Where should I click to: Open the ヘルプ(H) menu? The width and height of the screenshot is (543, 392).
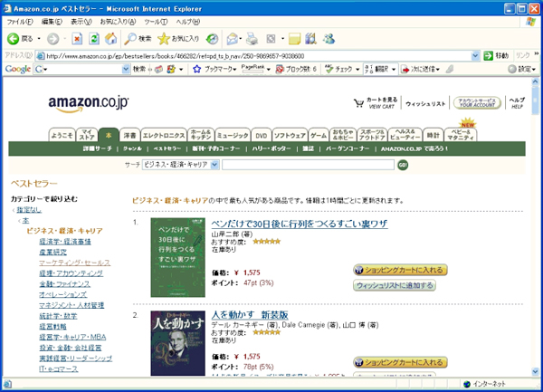pos(187,22)
